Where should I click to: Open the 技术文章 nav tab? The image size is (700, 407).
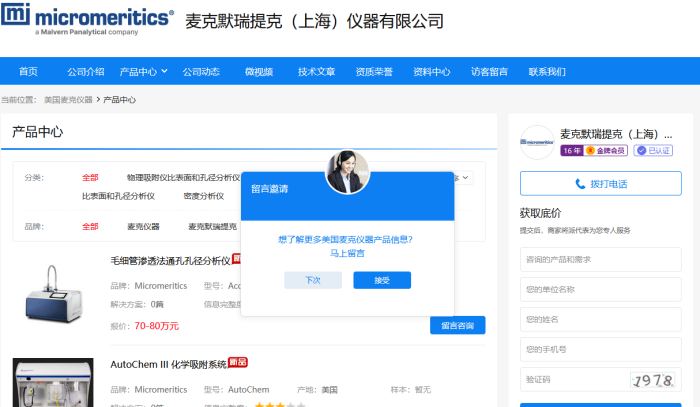click(x=317, y=72)
